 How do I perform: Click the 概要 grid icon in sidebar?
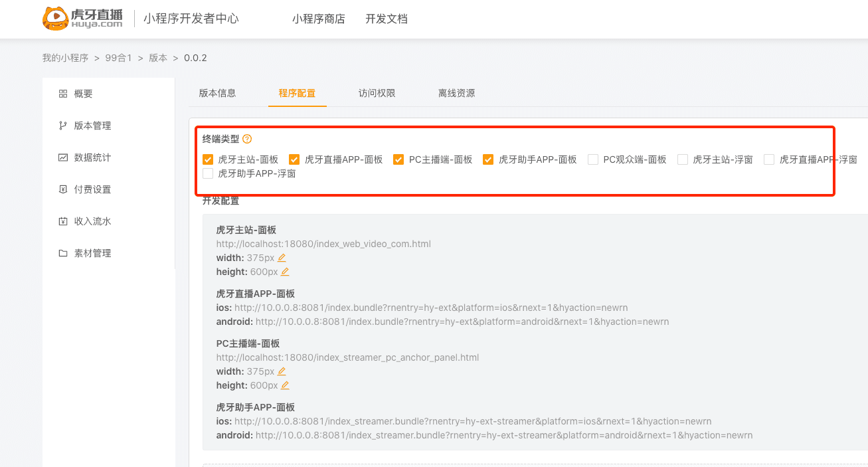click(63, 94)
